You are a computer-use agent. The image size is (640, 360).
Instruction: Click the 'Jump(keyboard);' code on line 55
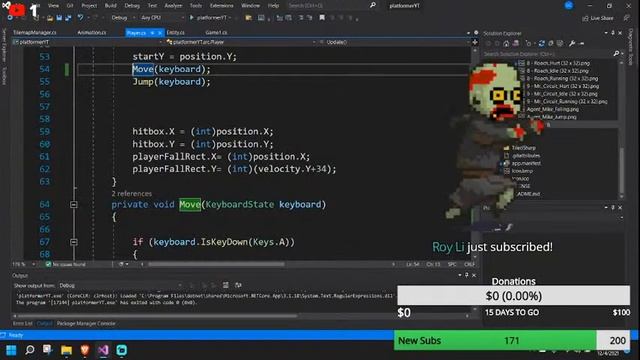(x=171, y=82)
